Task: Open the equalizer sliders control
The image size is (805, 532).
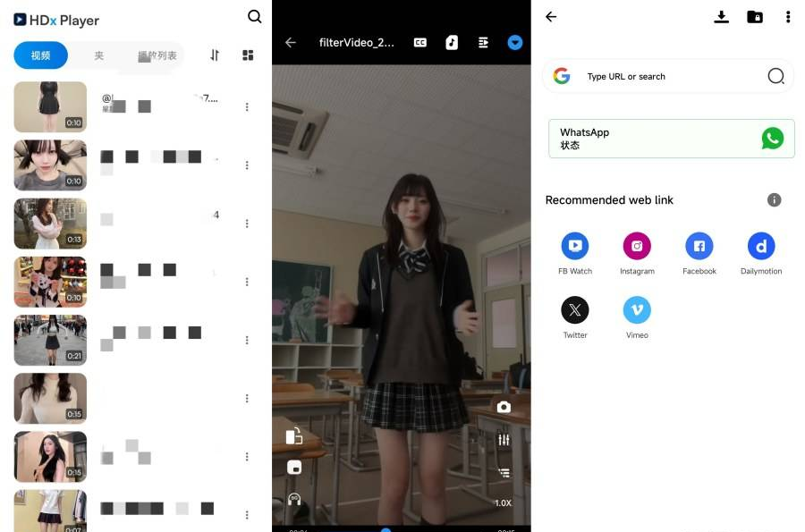Action: click(x=504, y=440)
